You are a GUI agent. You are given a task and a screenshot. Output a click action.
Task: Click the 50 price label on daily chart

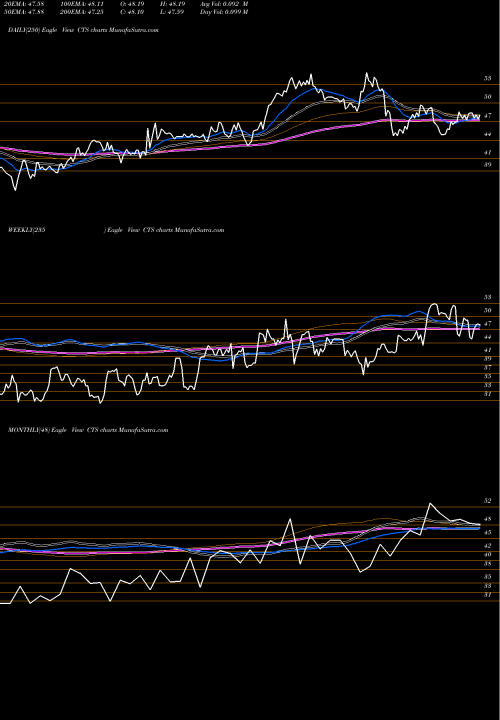click(487, 97)
